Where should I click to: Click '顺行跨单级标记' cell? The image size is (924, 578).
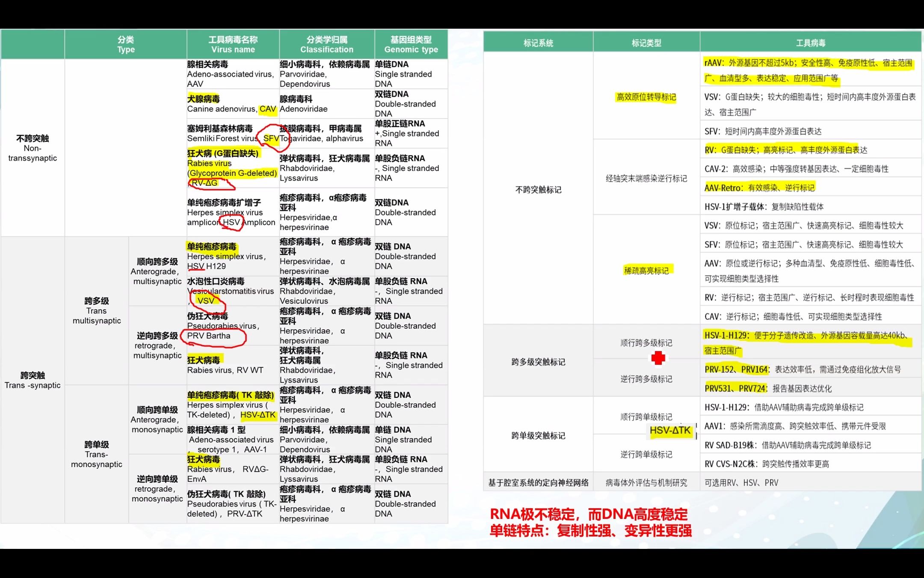[x=646, y=417]
